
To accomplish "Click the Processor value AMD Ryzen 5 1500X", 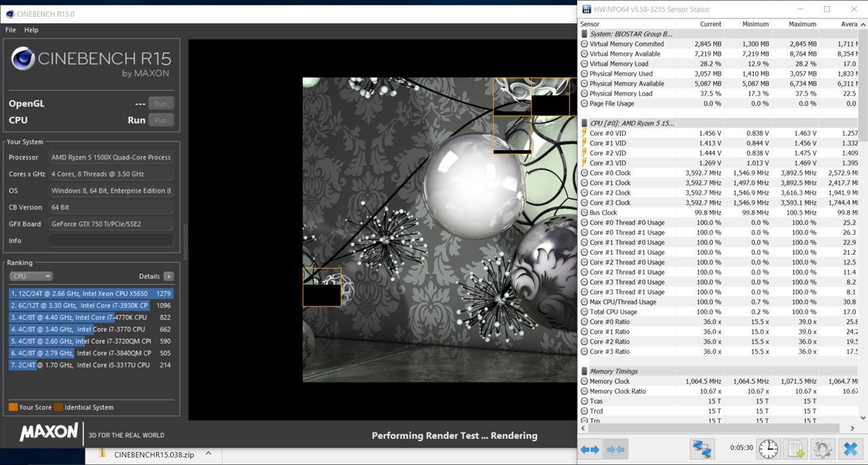I will [x=111, y=157].
